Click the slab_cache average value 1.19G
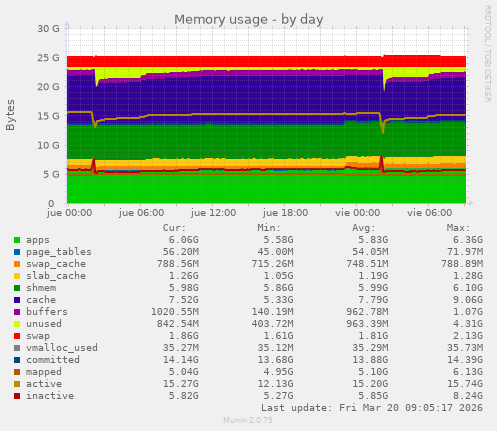This screenshot has width=497, height=431. pos(373,276)
